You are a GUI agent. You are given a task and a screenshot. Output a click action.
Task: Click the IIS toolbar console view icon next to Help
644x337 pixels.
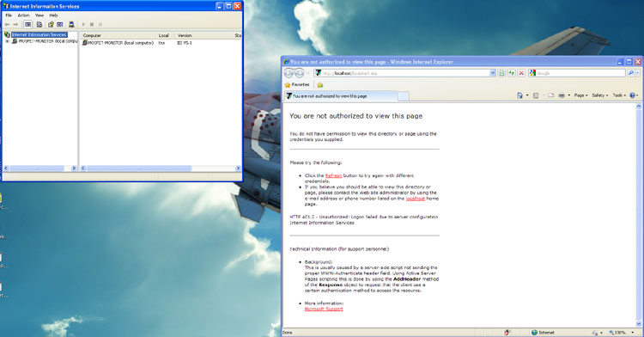[60, 25]
